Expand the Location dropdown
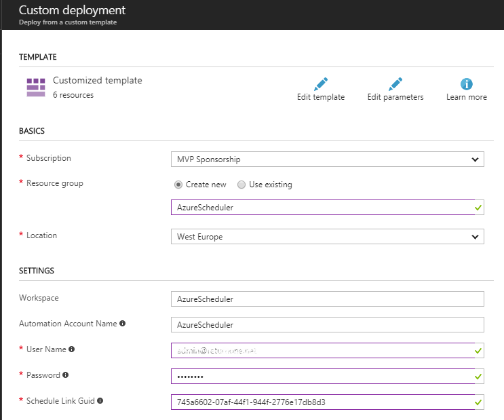Viewport: 504px width, 420px height. pyautogui.click(x=327, y=237)
